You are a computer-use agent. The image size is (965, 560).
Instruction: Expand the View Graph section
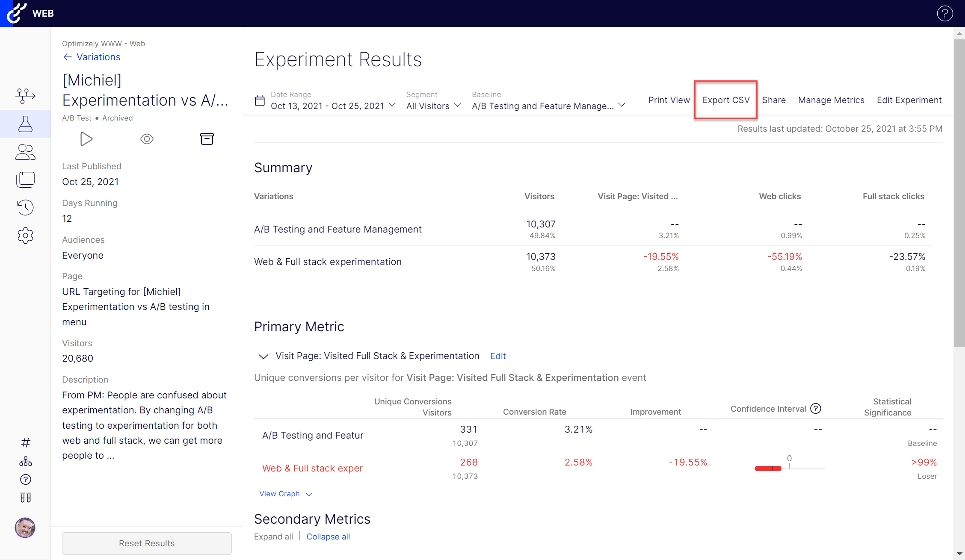click(286, 494)
